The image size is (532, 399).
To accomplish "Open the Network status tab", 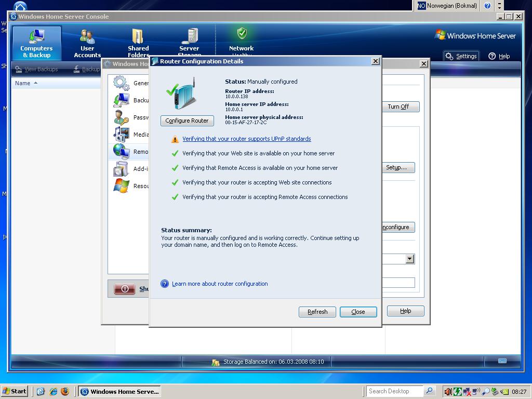I will tap(241, 41).
